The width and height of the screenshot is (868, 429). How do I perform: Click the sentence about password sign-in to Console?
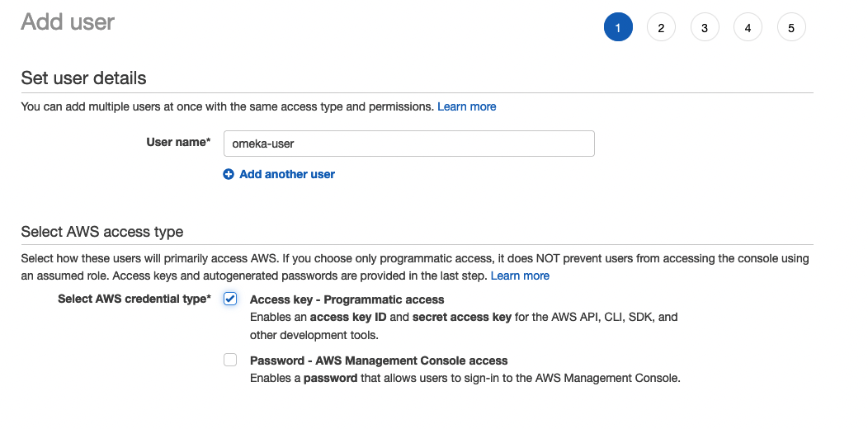point(465,379)
